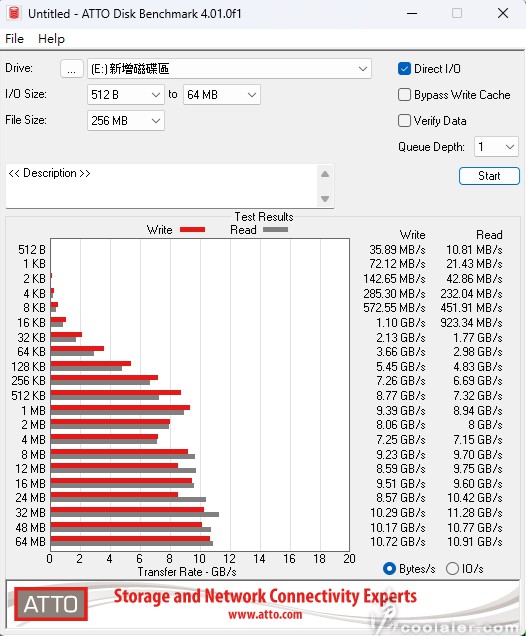The image size is (526, 636).
Task: Click the 8 MB read value 9.70 GB/s
Action: (478, 454)
